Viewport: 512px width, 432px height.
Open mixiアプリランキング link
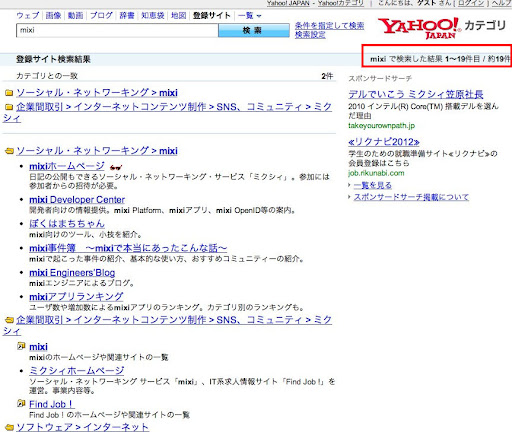pyautogui.click(x=76, y=297)
